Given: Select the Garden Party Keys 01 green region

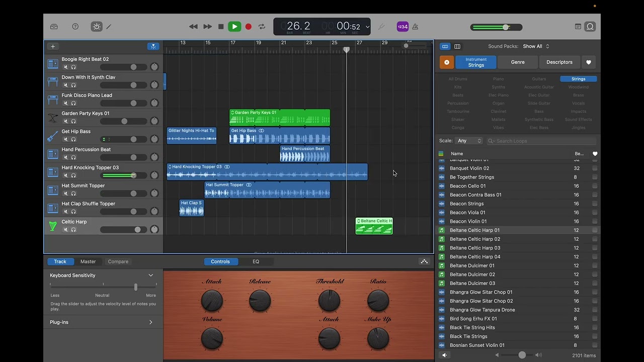Looking at the screenshot, I should point(280,117).
